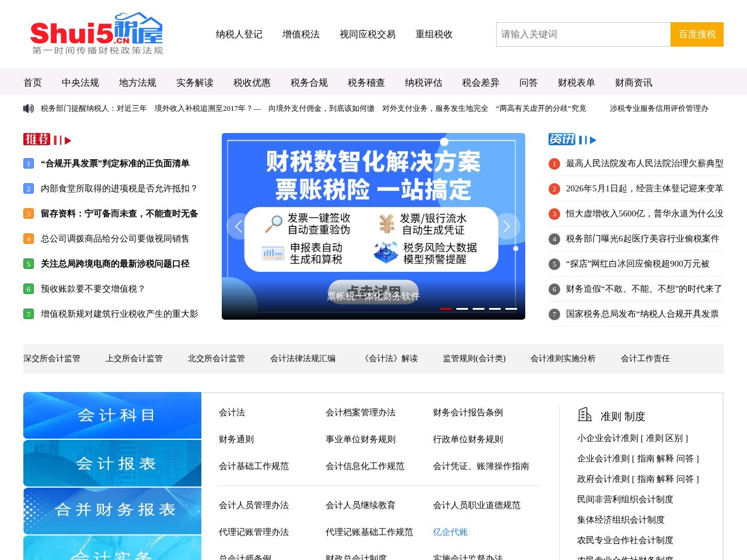Image resolution: width=747 pixels, height=560 pixels.
Task: Open the 会计人员继续教育 link
Action: [x=361, y=505]
